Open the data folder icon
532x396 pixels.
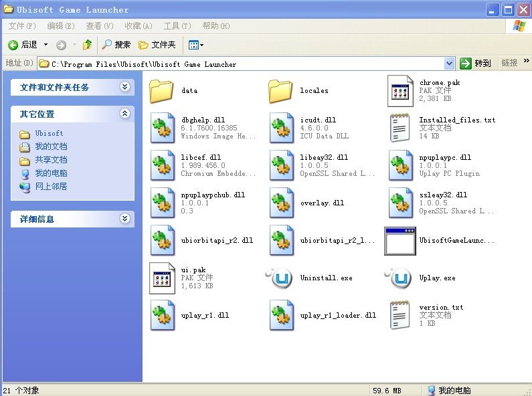tap(163, 91)
